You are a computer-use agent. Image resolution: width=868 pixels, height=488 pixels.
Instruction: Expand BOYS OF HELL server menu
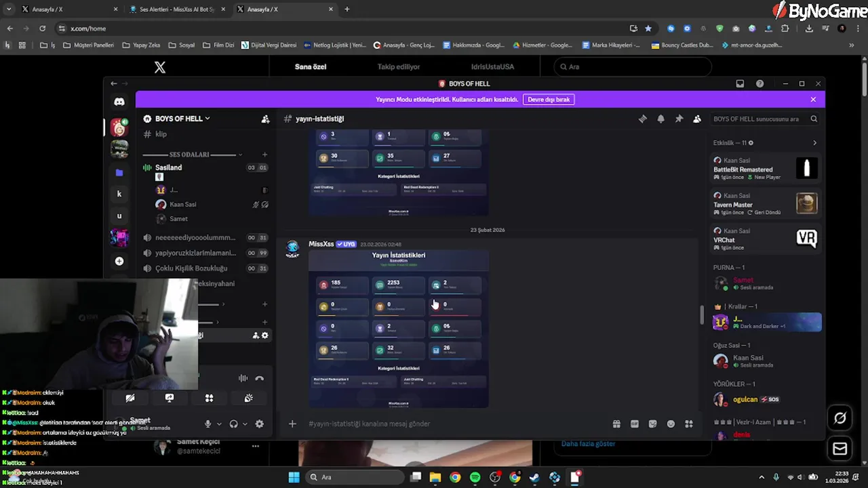coord(176,119)
